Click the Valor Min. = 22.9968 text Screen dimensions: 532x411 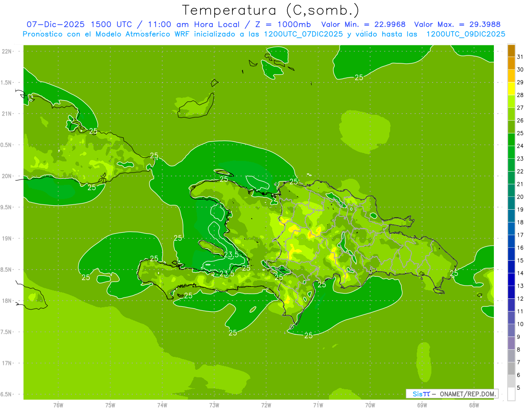click(x=363, y=24)
